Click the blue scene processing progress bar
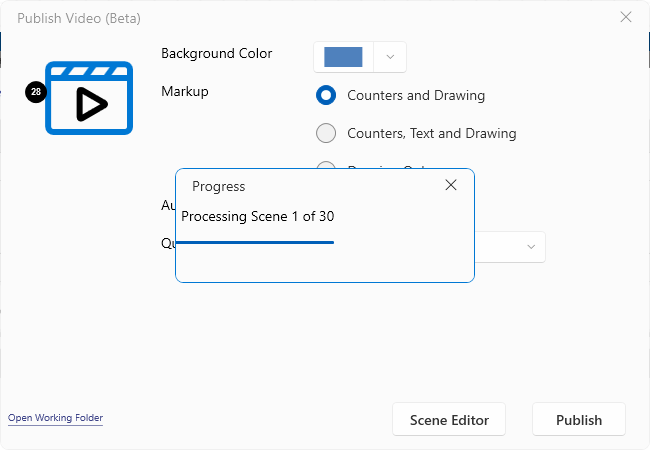 coord(255,242)
